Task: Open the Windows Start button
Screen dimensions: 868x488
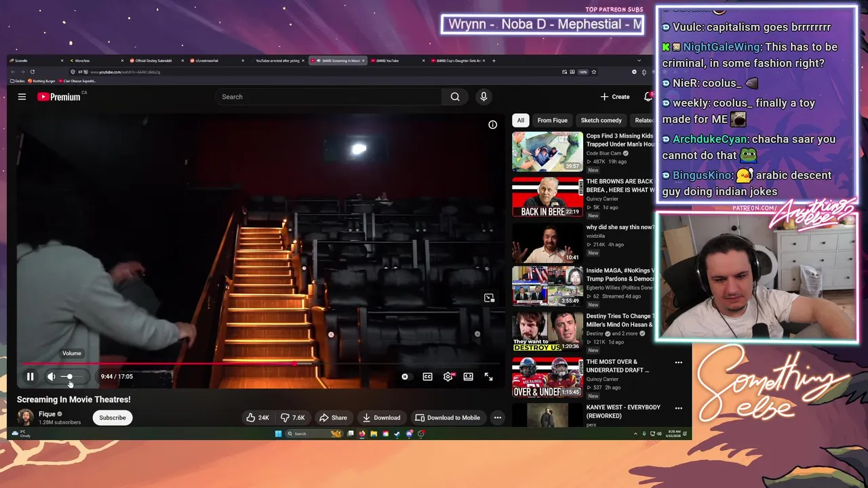Action: 278,434
